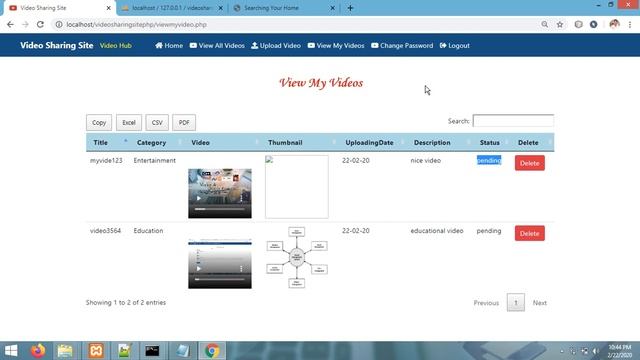Close the Video Sharing Site tab
Viewport: 640px width, 360px height.
coord(109,8)
